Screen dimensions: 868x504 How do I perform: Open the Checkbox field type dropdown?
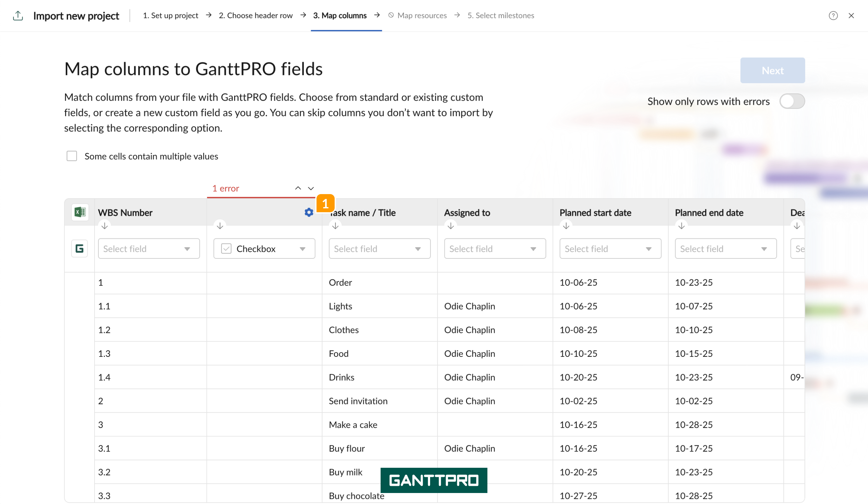coord(264,248)
